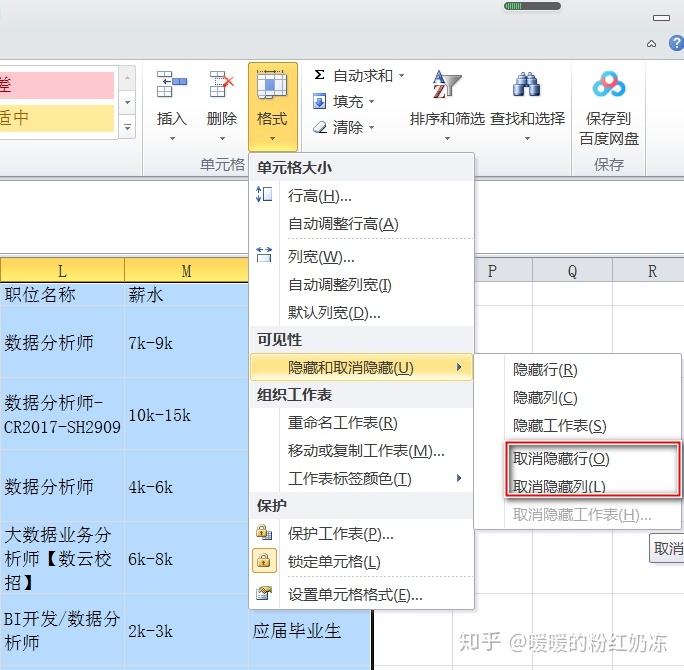The height and width of the screenshot is (670, 684).
Task: Select column M header
Action: tap(186, 270)
